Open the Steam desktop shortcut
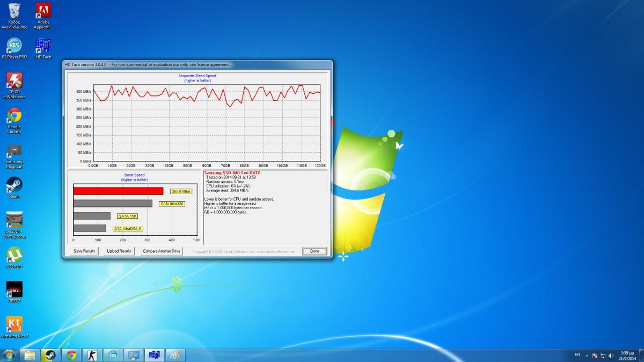 click(x=14, y=188)
